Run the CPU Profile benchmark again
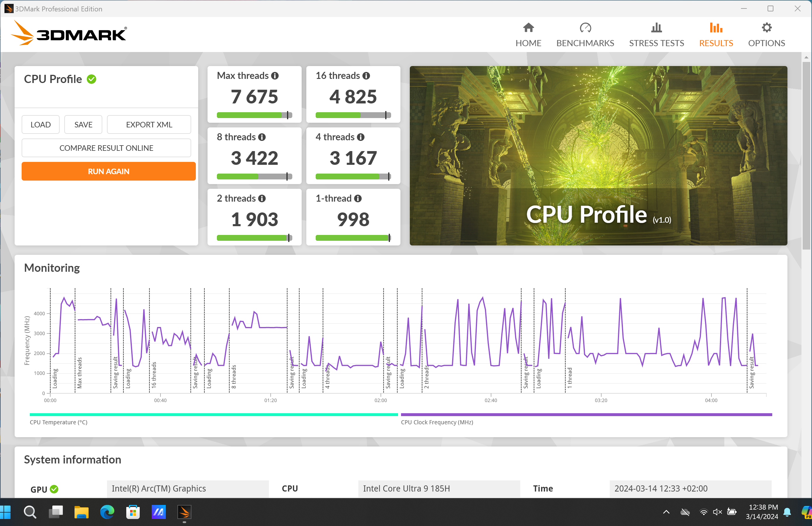The width and height of the screenshot is (812, 526). coord(108,171)
